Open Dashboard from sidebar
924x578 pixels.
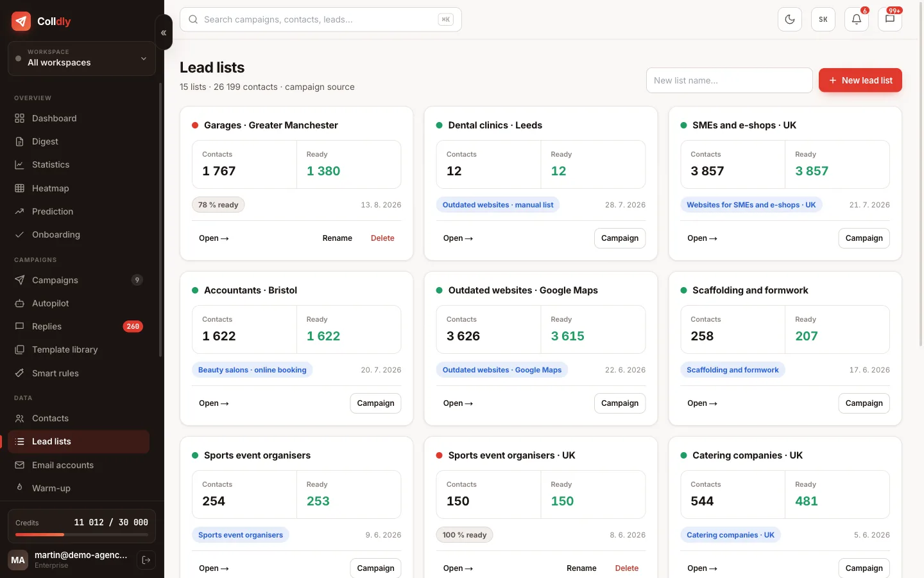point(78,118)
